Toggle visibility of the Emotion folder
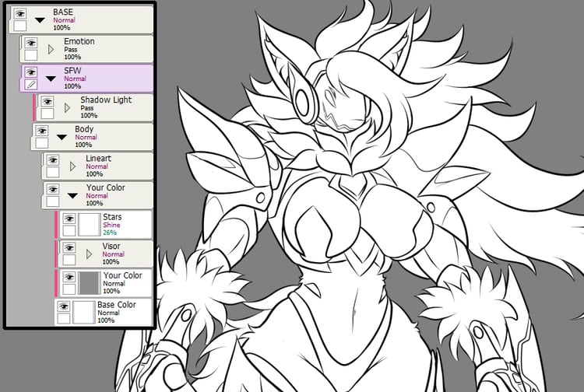This screenshot has width=584, height=392. (31, 43)
